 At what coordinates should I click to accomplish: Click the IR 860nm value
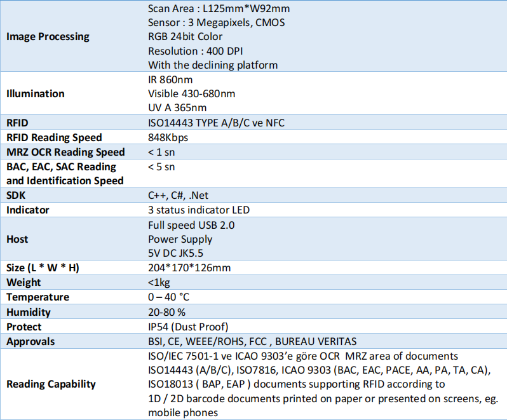coord(170,79)
